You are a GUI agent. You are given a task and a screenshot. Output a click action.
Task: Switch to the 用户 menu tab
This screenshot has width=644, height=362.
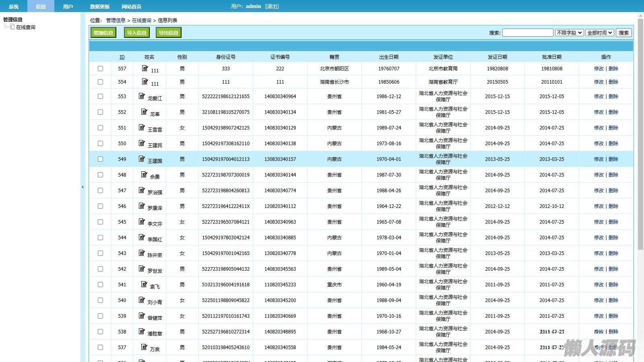pyautogui.click(x=68, y=6)
